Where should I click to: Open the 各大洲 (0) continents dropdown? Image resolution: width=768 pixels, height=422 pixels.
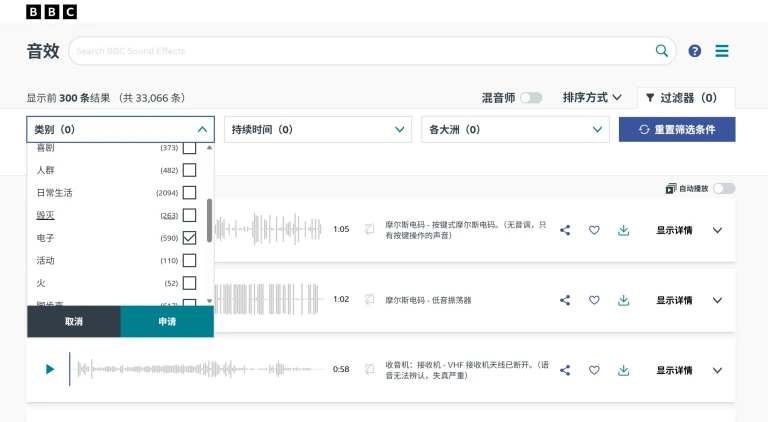point(515,129)
